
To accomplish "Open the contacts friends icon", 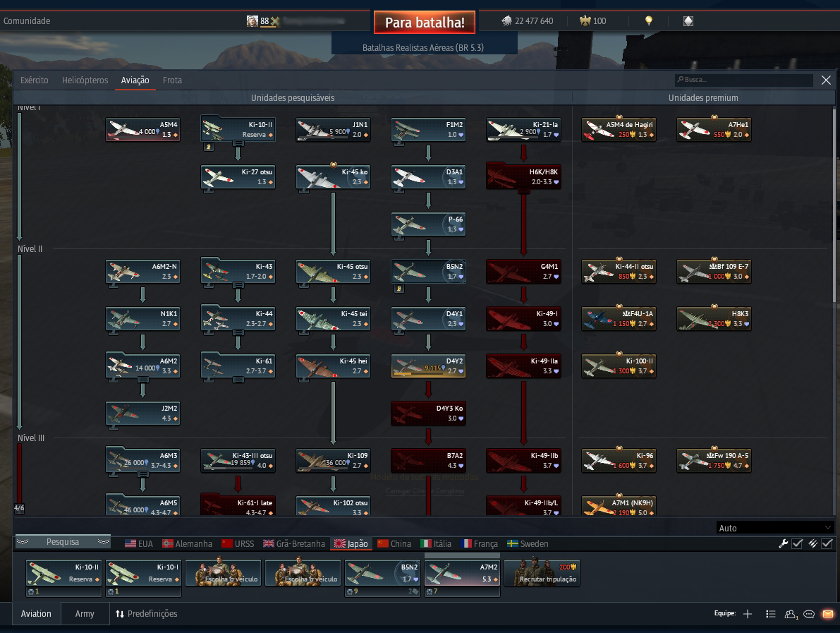I will click(x=791, y=614).
